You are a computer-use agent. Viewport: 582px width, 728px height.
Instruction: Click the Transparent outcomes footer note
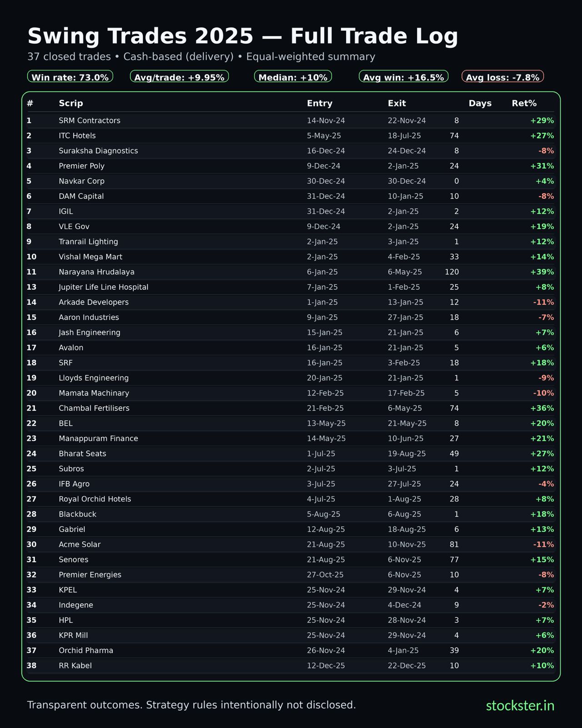point(191,705)
